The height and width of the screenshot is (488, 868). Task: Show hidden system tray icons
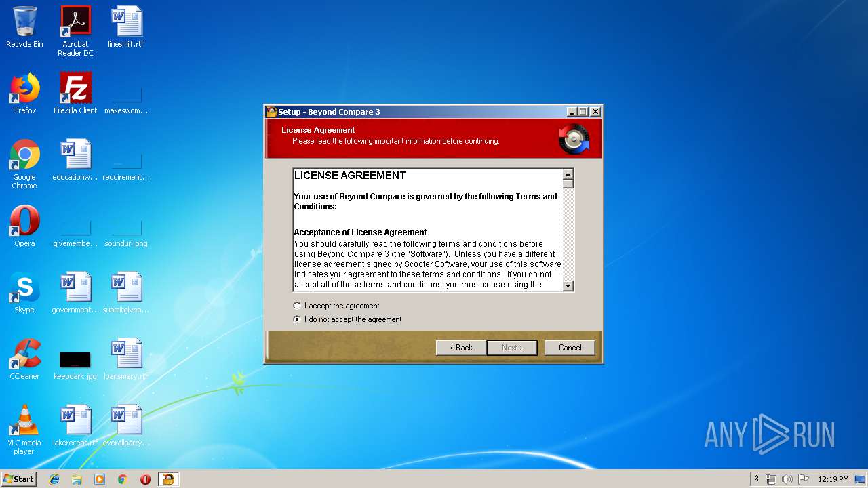point(756,479)
